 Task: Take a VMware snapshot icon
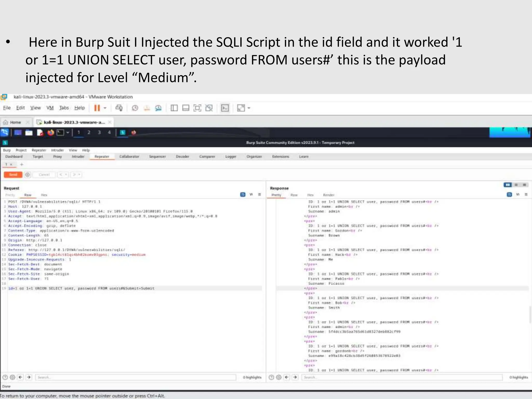pyautogui.click(x=135, y=108)
